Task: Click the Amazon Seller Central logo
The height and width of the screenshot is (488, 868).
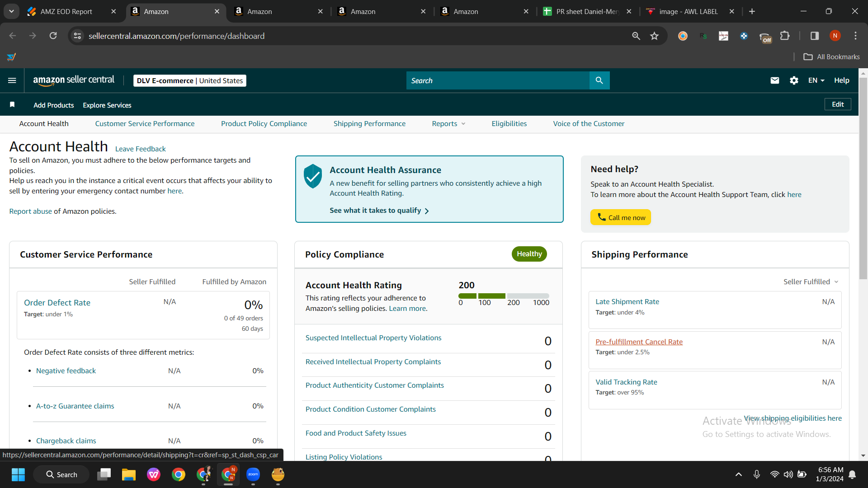Action: [x=74, y=80]
